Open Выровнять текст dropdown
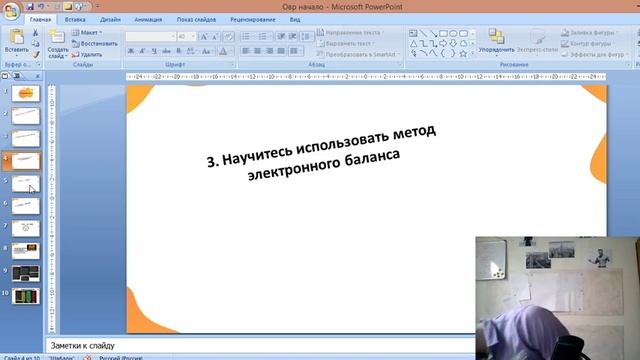 pos(346,44)
